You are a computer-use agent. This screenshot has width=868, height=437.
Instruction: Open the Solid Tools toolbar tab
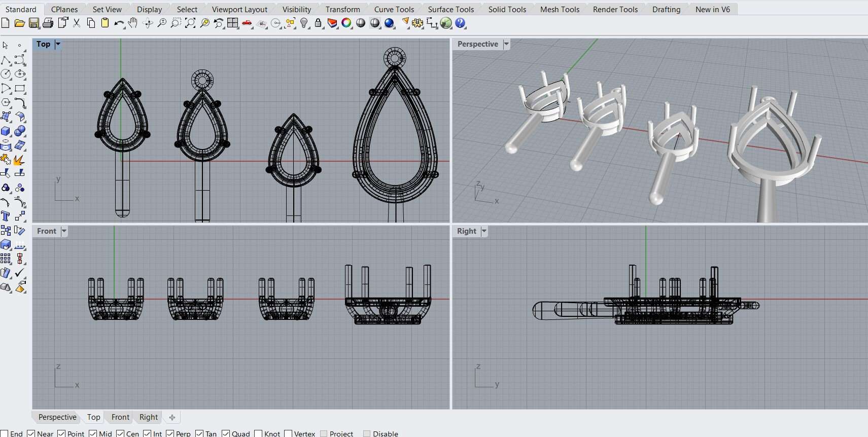coord(507,9)
